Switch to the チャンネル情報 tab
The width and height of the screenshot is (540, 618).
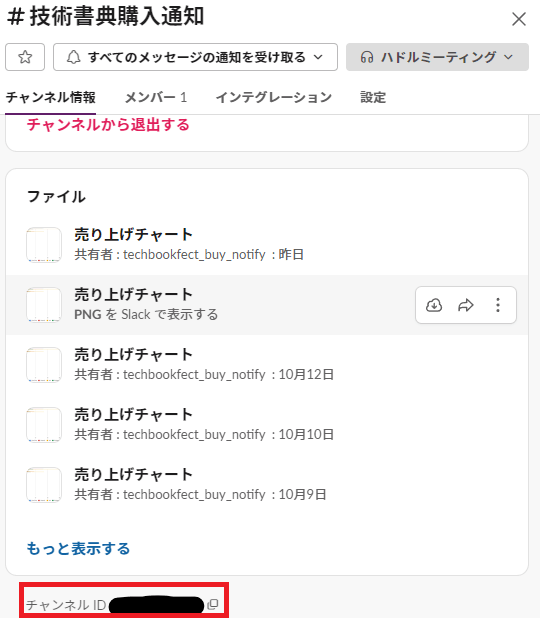(x=50, y=97)
